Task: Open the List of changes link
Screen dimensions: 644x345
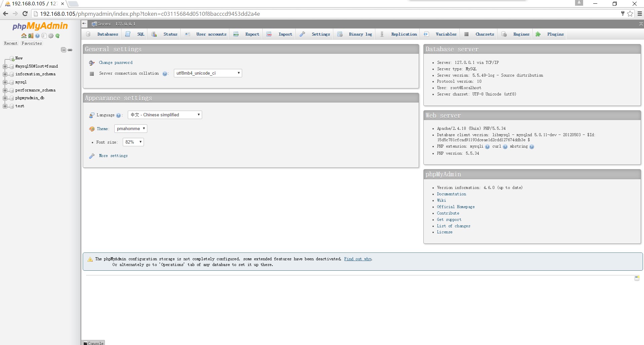Action: point(454,226)
